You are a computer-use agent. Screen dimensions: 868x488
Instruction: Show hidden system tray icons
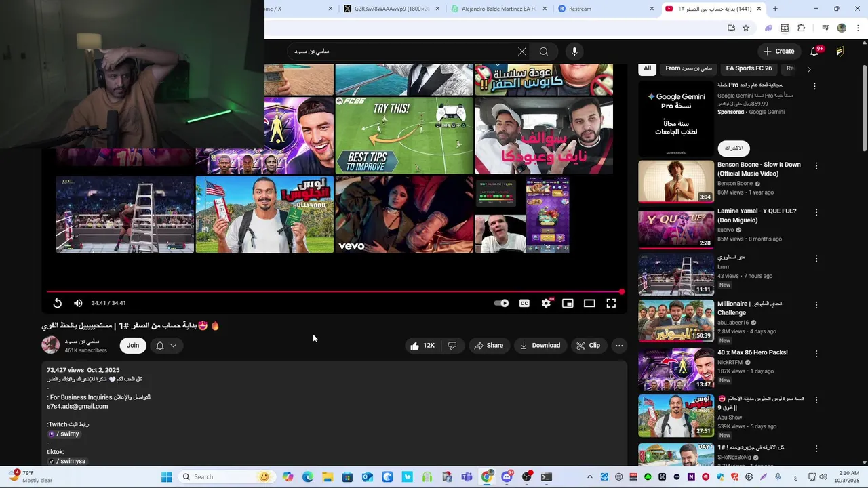(x=589, y=477)
